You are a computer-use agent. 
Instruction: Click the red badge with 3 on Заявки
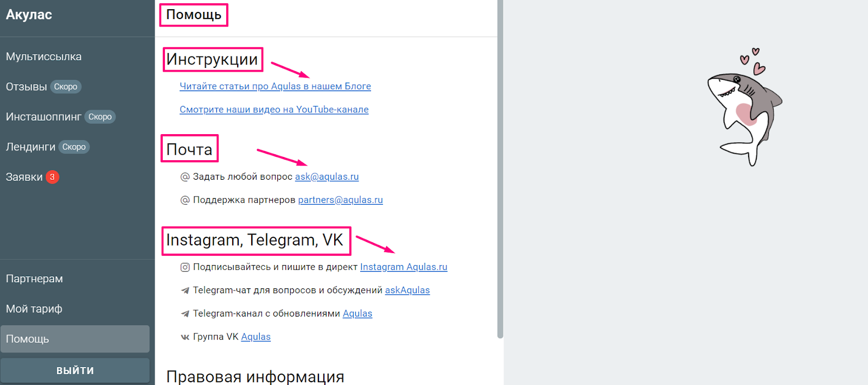(x=53, y=177)
